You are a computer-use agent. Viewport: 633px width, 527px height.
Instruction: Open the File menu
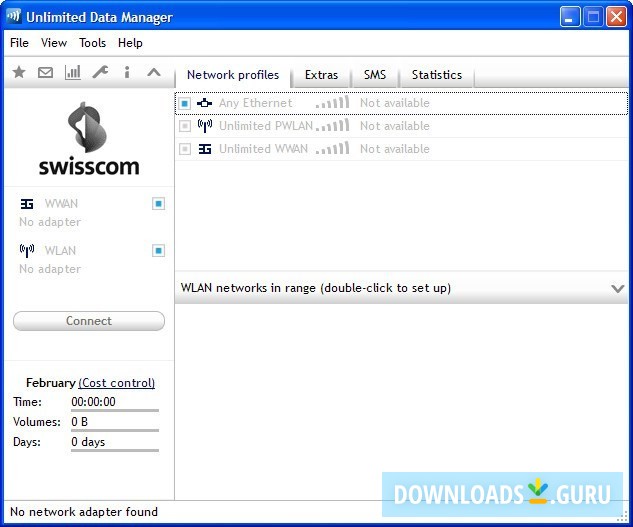19,43
